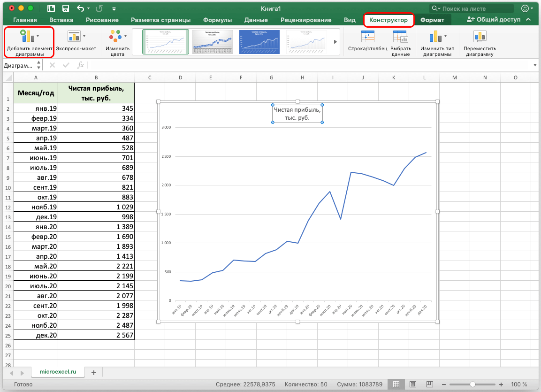Viewport: 541px width, 392px height.
Task: Open the Изменить тип диаграммы dropdown arrow
Action: point(445,36)
